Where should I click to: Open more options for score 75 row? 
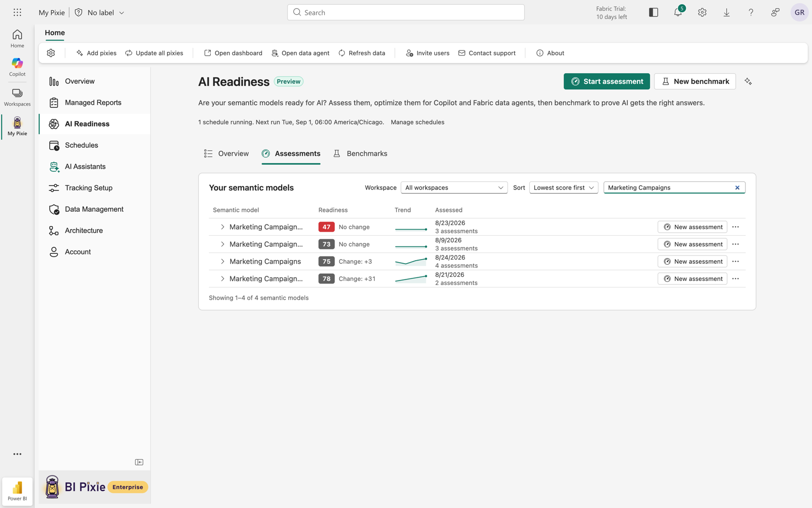[x=736, y=262]
